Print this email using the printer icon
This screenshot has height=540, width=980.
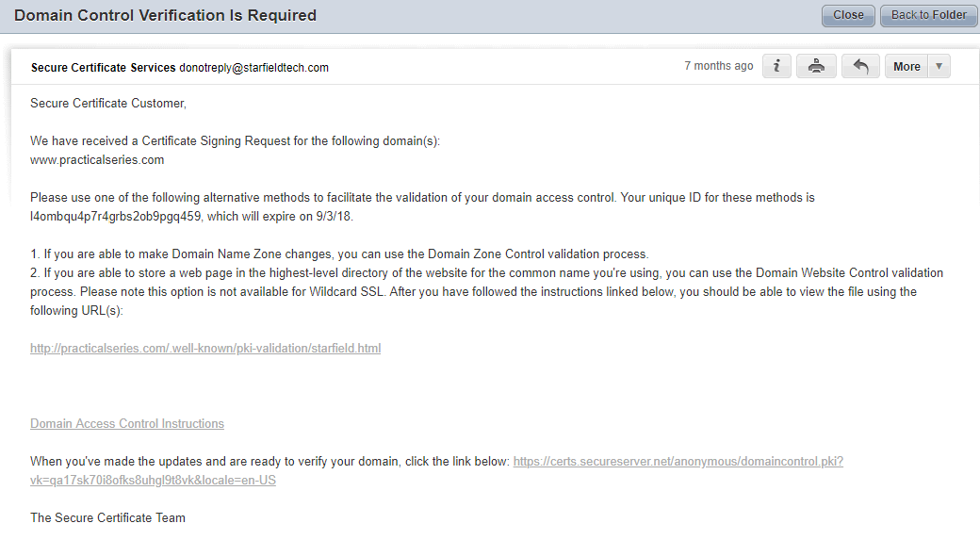point(816,66)
